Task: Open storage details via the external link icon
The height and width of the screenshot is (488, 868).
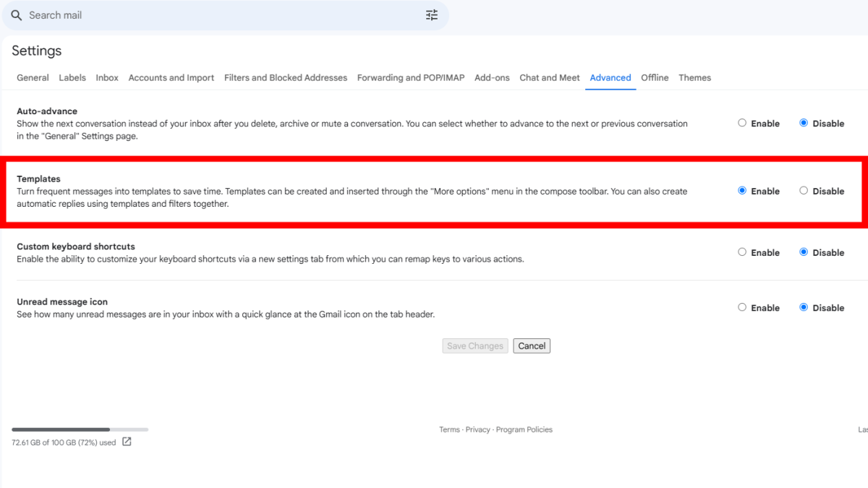Action: click(x=127, y=441)
